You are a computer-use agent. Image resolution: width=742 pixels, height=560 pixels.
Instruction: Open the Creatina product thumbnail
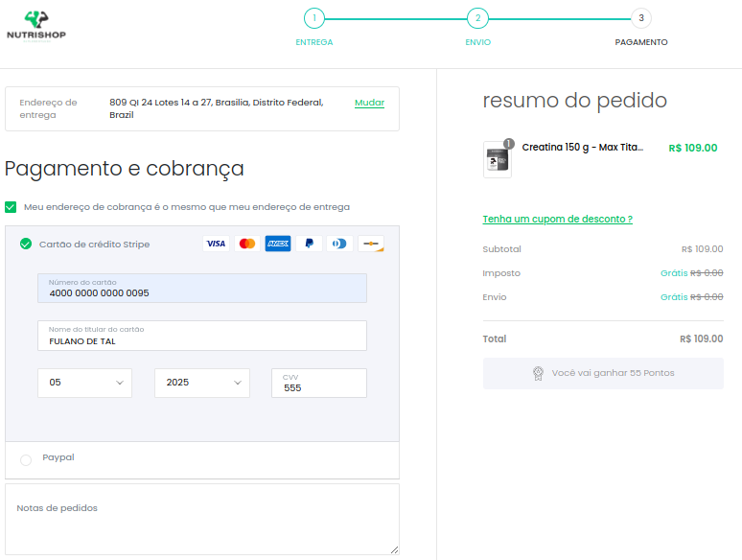[498, 160]
